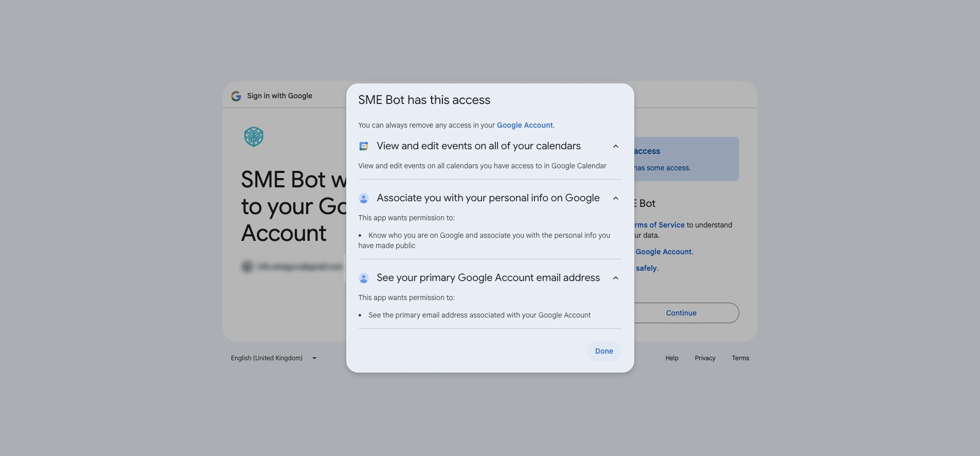The height and width of the screenshot is (456, 980).
Task: Open the Terms of Service link
Action: [660, 225]
